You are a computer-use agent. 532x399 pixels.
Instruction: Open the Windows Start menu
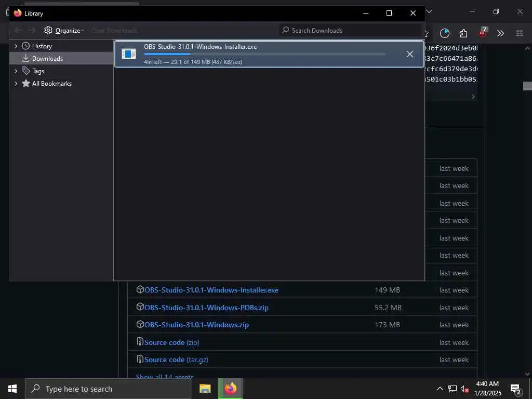(12, 389)
